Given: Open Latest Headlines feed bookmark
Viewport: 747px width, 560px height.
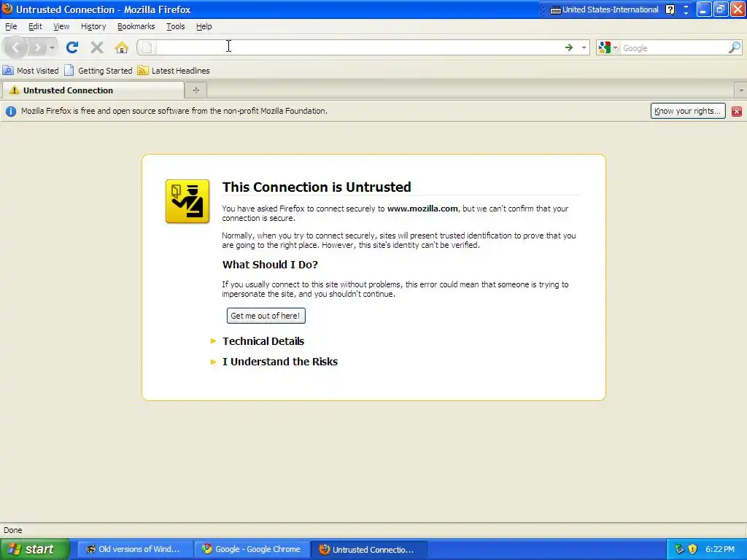Looking at the screenshot, I should 174,71.
